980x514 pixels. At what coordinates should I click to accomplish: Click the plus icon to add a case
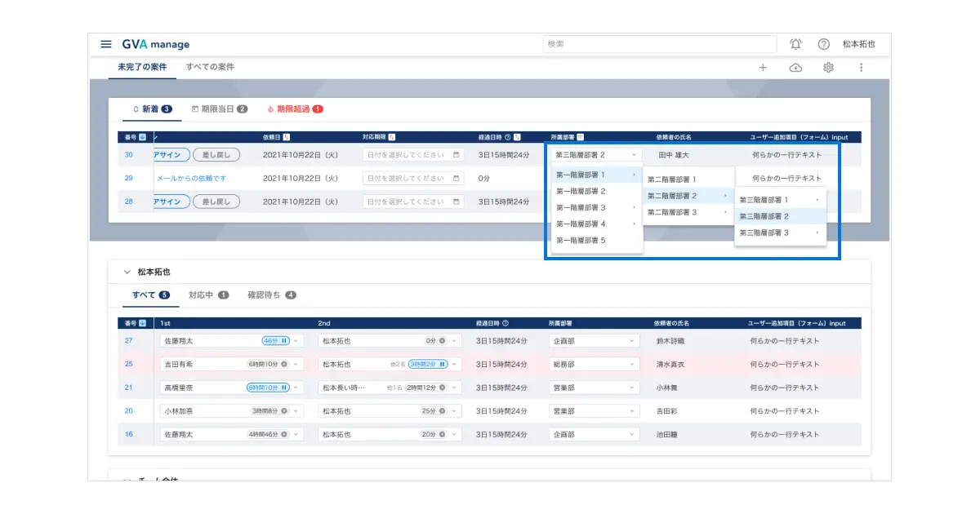(763, 68)
